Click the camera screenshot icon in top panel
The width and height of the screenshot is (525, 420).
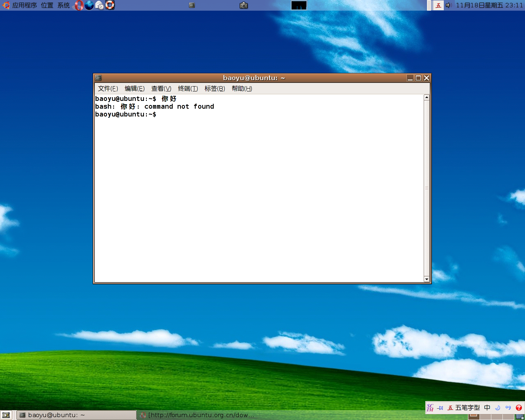point(244,5)
